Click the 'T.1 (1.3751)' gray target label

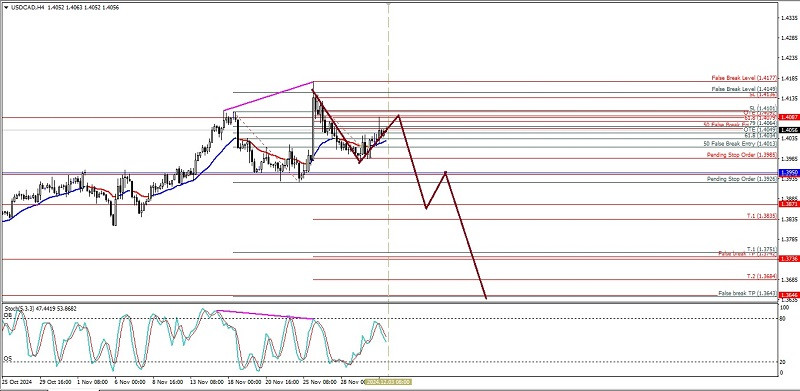pos(761,249)
